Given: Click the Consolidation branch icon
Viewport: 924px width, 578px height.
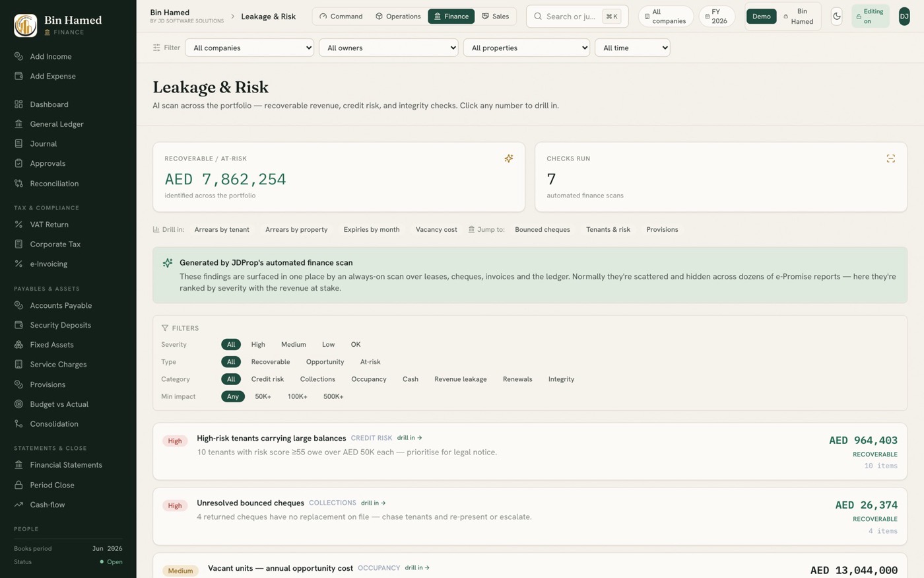Looking at the screenshot, I should [18, 424].
